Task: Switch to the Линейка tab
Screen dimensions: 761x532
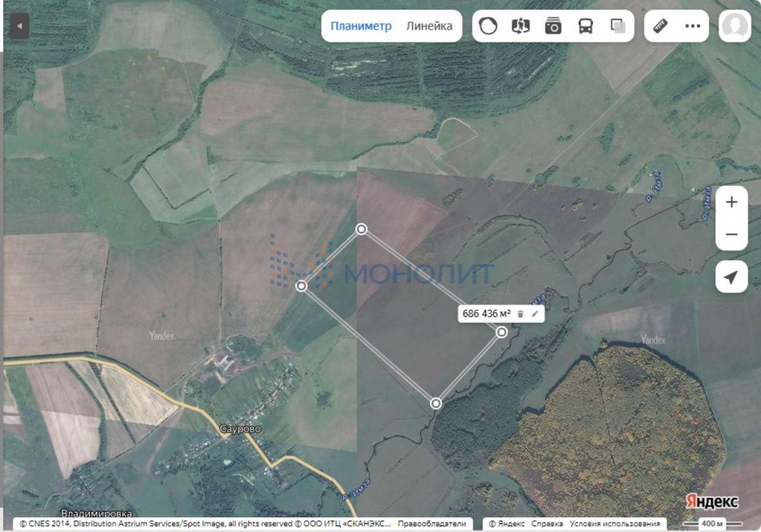Action: point(429,26)
